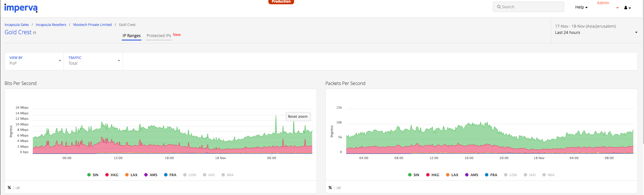Click the Production environment badge
The width and height of the screenshot is (644, 195).
click(x=281, y=2)
